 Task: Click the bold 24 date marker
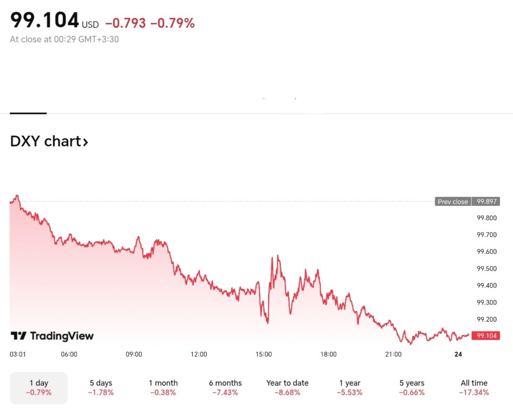[x=458, y=354]
